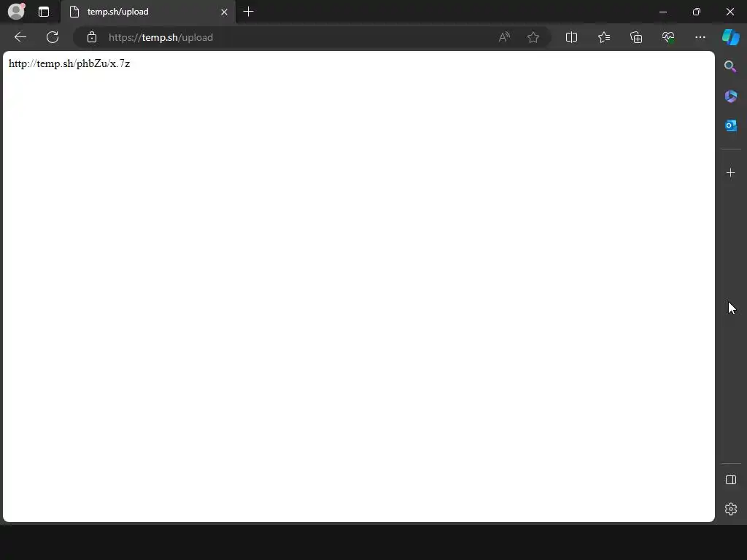Activate the Read aloud icon
Screen dimensions: 747x560
tap(504, 37)
